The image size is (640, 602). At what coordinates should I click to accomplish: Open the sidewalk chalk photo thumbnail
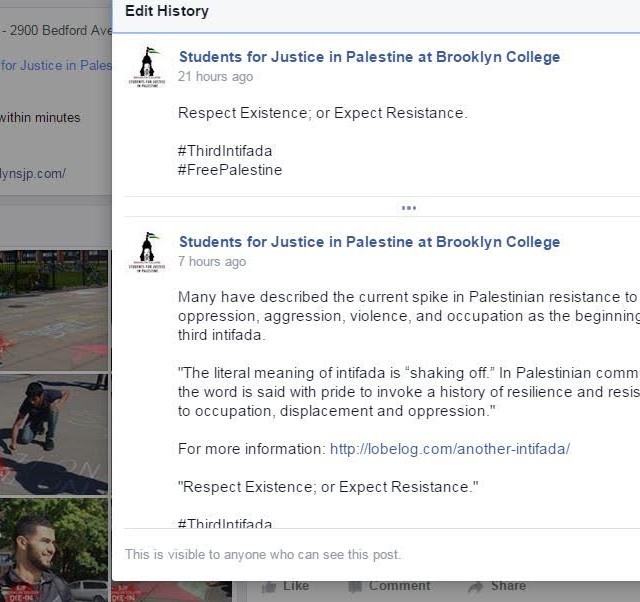54,310
